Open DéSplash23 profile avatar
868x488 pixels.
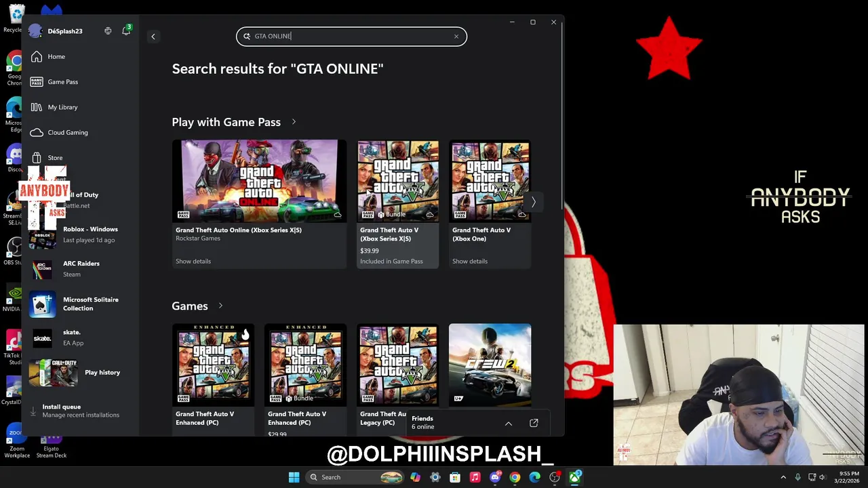tap(36, 31)
